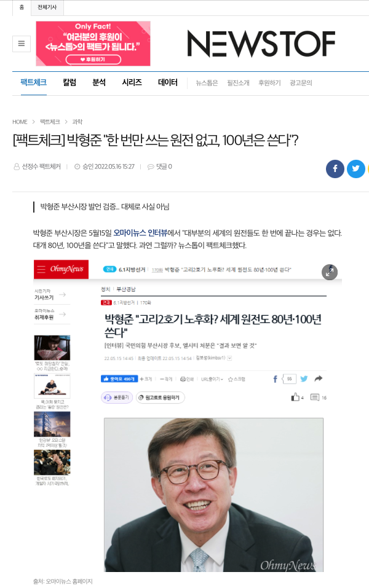
Task: Click the comment bubble icon 댓글 0
Action: [x=151, y=167]
